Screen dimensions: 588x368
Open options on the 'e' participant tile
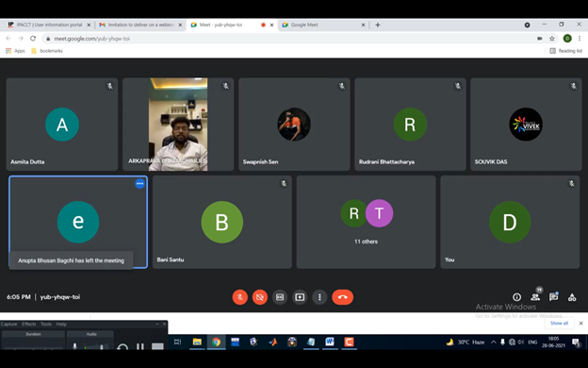coord(139,184)
